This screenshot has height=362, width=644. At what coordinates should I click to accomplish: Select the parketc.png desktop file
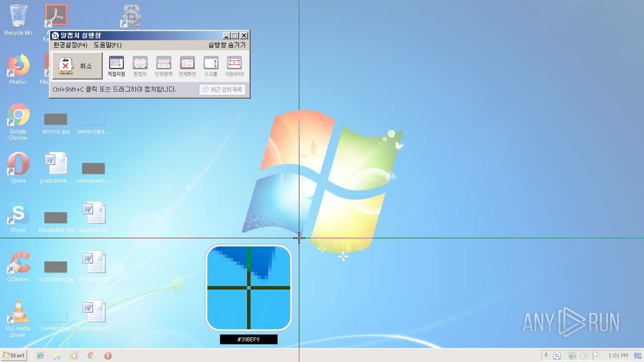(x=56, y=319)
